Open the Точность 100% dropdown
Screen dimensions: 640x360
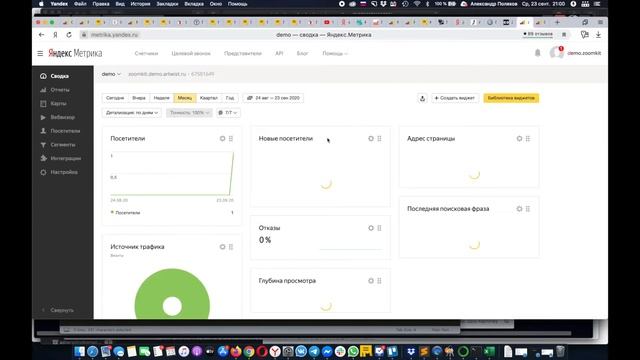point(189,113)
